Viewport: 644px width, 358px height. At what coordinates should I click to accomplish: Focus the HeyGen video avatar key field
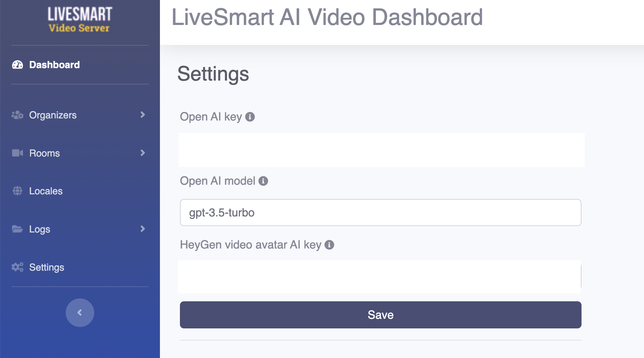click(379, 277)
